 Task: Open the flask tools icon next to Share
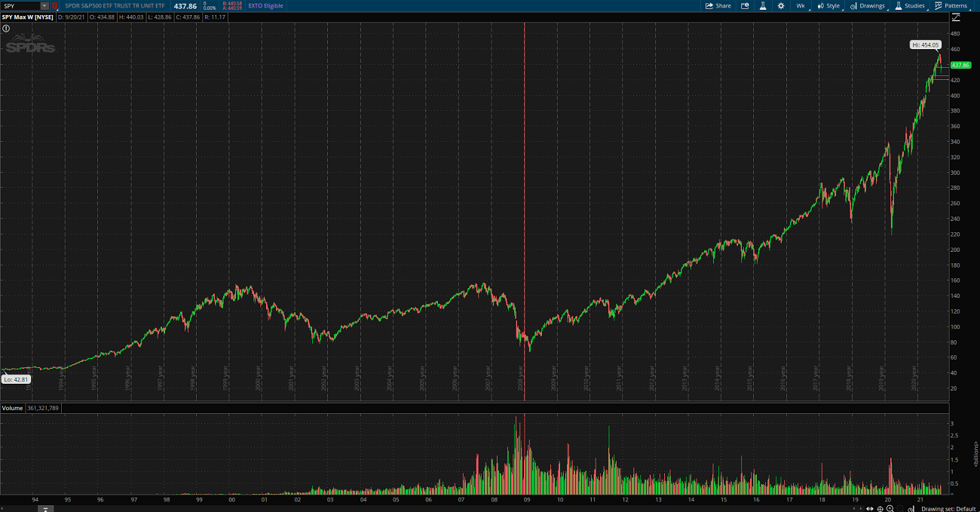(x=762, y=6)
